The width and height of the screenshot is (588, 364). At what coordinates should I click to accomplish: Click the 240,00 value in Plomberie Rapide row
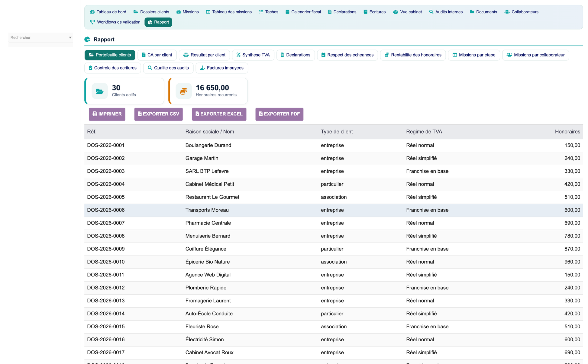coord(572,288)
